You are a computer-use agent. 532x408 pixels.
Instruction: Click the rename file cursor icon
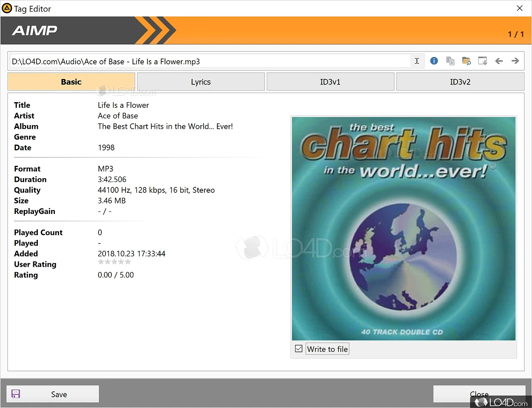pyautogui.click(x=417, y=61)
